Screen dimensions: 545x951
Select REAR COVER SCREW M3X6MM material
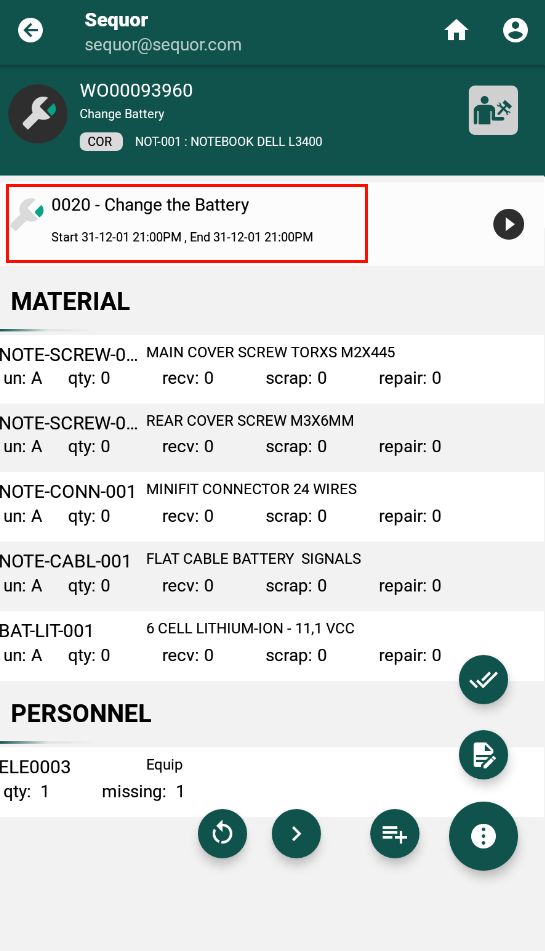272,437
